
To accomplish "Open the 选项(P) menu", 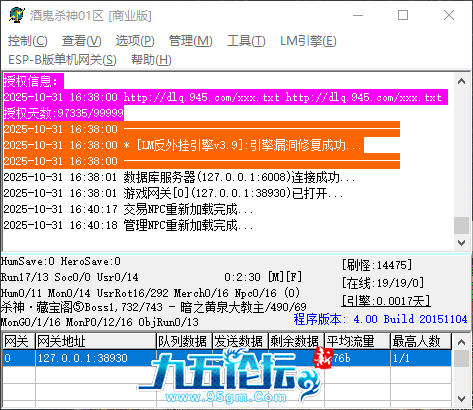I will (135, 41).
